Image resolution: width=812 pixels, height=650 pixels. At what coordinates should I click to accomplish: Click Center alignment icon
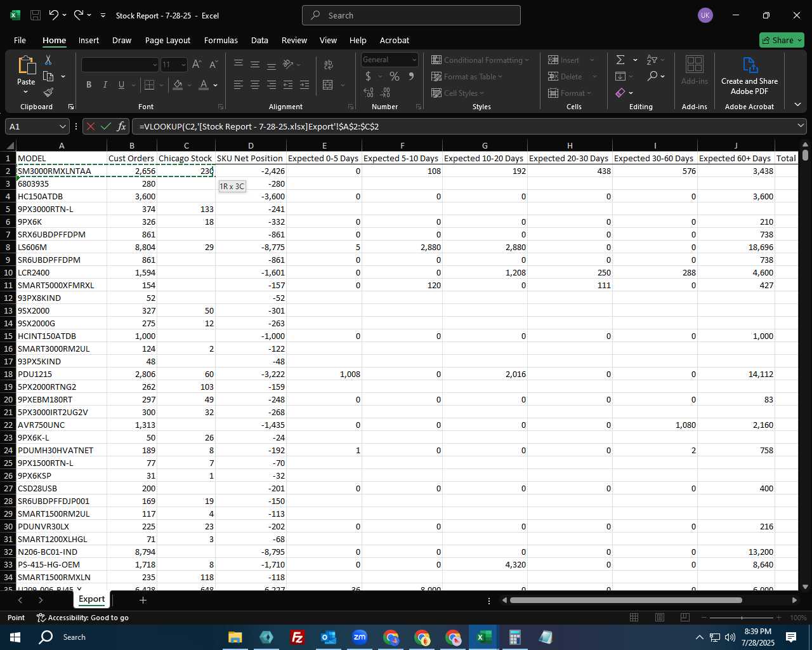[255, 84]
